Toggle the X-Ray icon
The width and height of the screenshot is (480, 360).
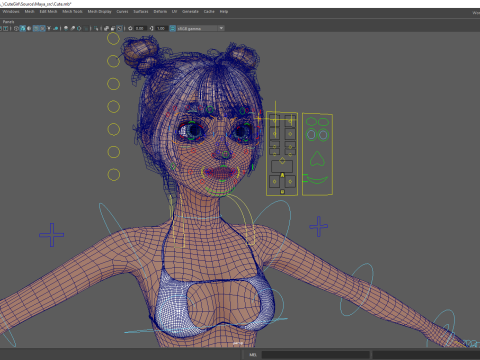click(106, 28)
